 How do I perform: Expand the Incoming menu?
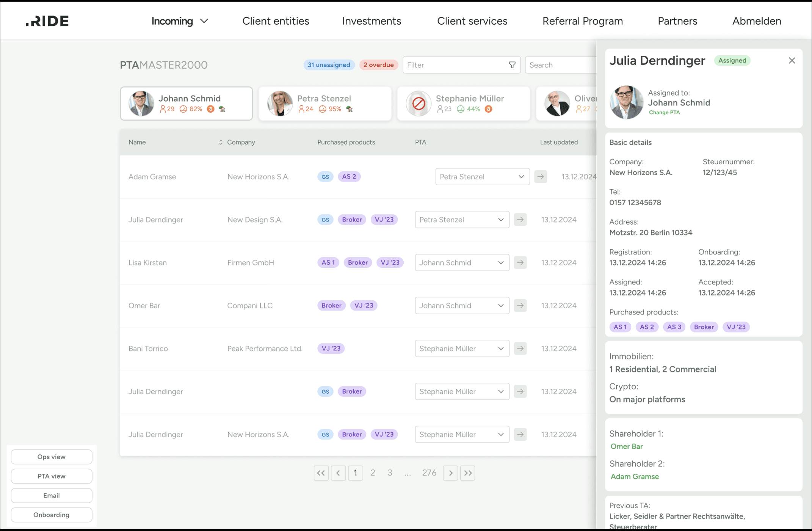coord(180,21)
